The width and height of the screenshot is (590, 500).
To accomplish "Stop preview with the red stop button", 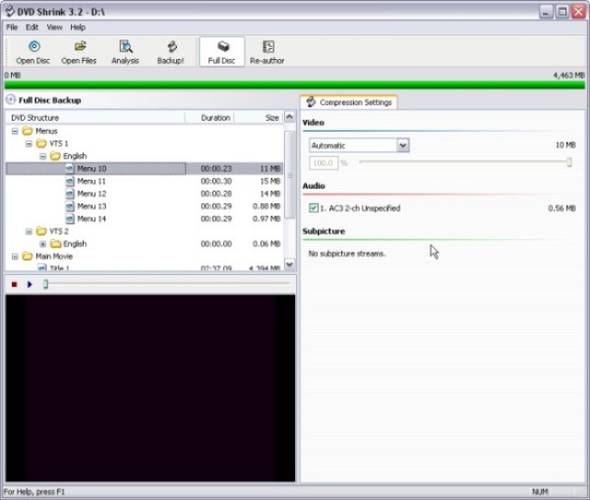I will 14,284.
